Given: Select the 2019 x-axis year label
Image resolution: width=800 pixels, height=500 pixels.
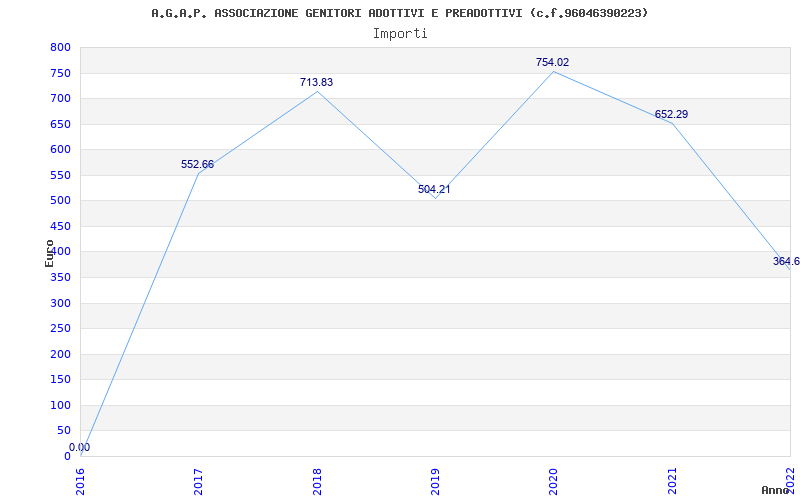Looking at the screenshot, I should click(435, 481).
